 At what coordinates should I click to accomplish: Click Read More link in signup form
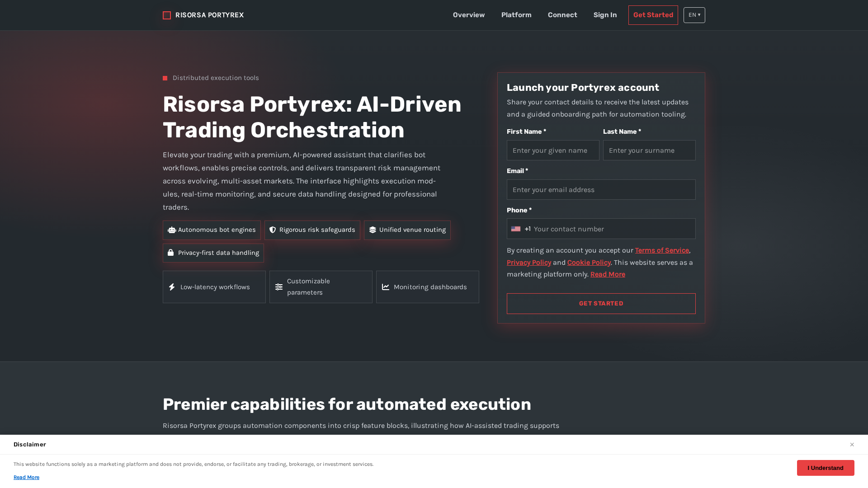[608, 274]
